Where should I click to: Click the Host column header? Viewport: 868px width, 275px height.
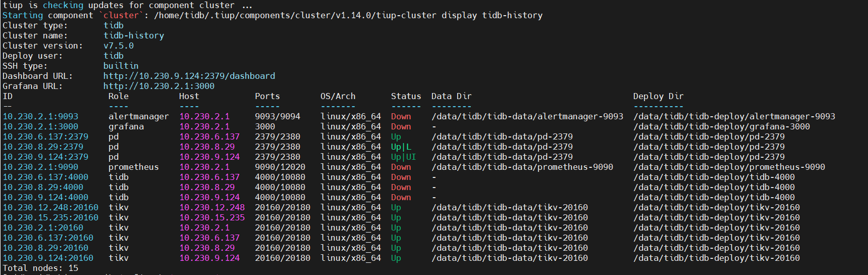click(189, 96)
